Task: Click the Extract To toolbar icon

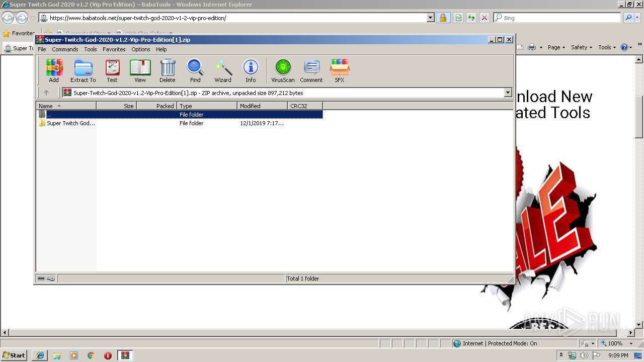Action: pos(83,71)
